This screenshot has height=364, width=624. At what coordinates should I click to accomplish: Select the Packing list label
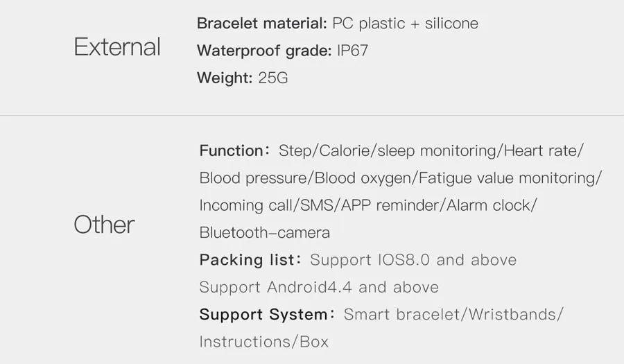(x=251, y=260)
